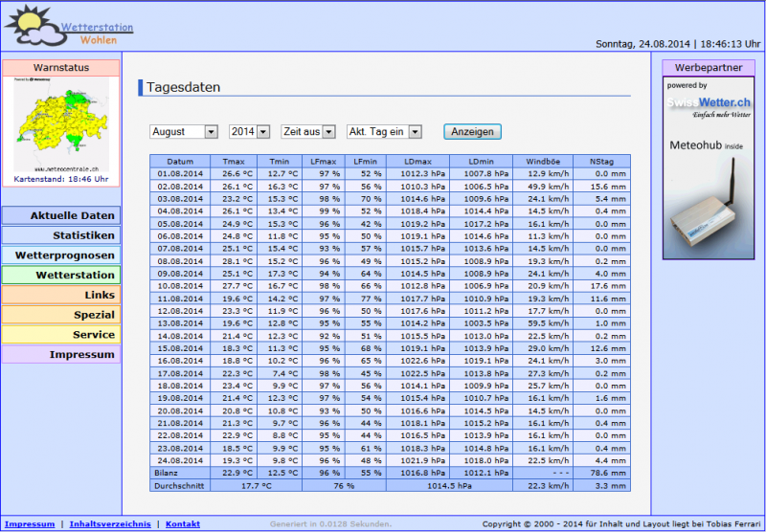Select Links in the sidebar menu

pos(61,295)
